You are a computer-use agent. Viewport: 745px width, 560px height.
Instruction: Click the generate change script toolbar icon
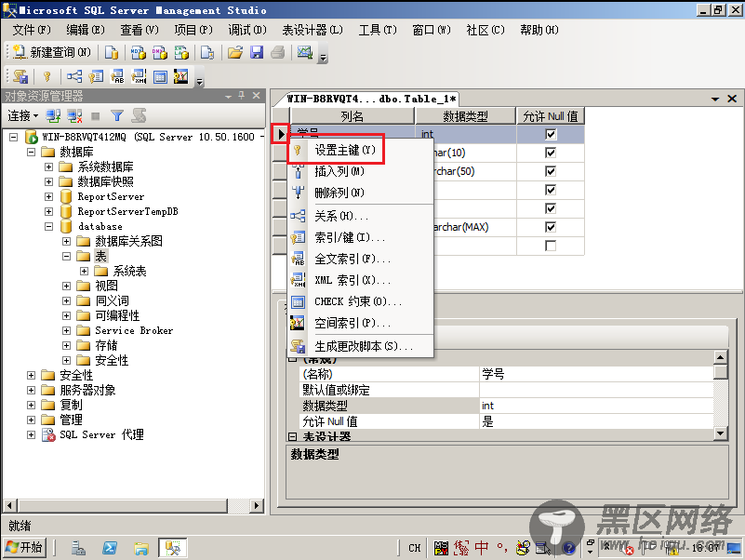click(20, 76)
